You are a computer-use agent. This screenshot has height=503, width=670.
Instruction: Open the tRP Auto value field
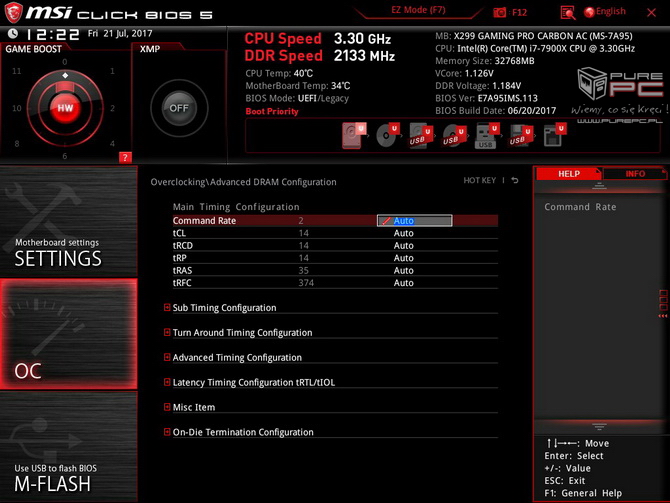[x=403, y=258]
